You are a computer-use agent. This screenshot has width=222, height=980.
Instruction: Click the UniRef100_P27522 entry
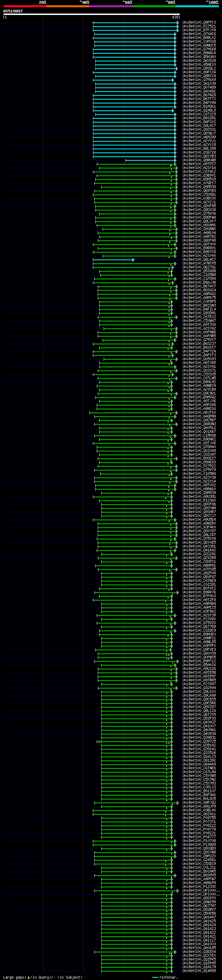click(x=199, y=466)
